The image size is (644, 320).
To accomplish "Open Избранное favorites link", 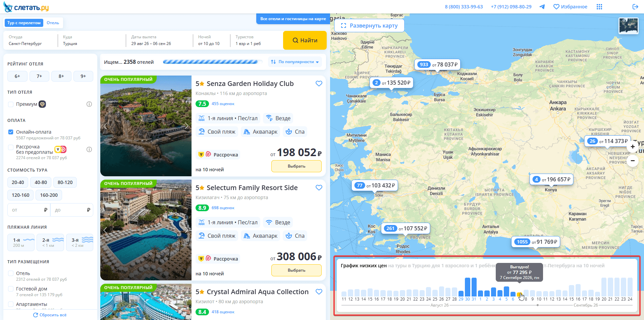I will pos(570,7).
